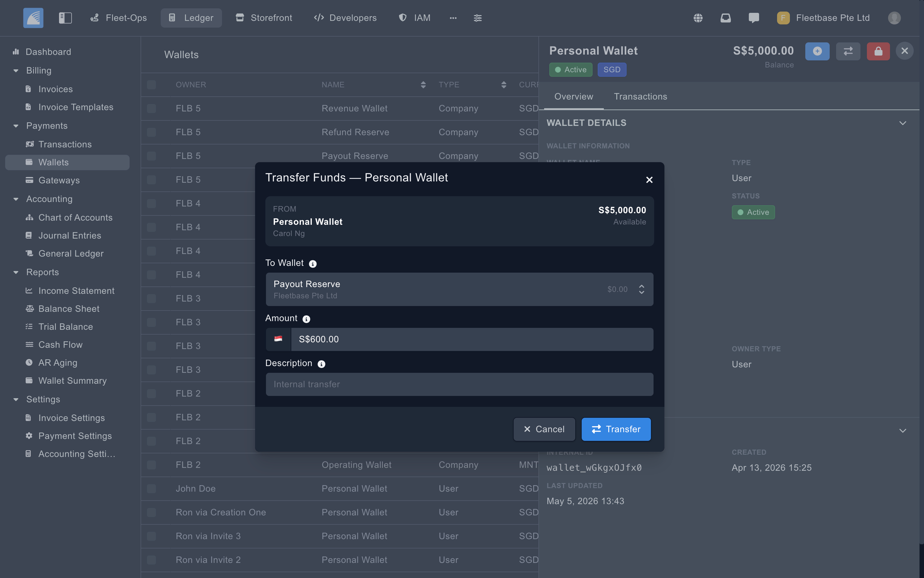Click the Cancel button
Image resolution: width=924 pixels, height=578 pixels.
pyautogui.click(x=544, y=429)
